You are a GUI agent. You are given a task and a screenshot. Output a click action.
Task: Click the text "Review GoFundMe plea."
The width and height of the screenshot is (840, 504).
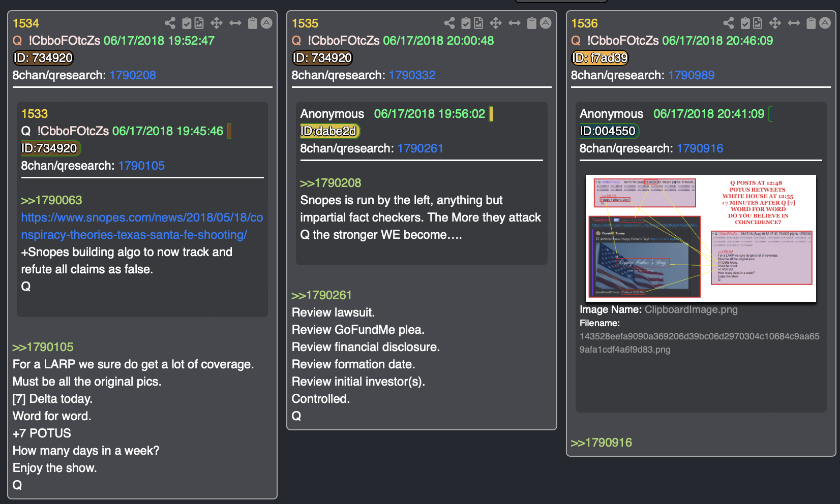pos(358,330)
